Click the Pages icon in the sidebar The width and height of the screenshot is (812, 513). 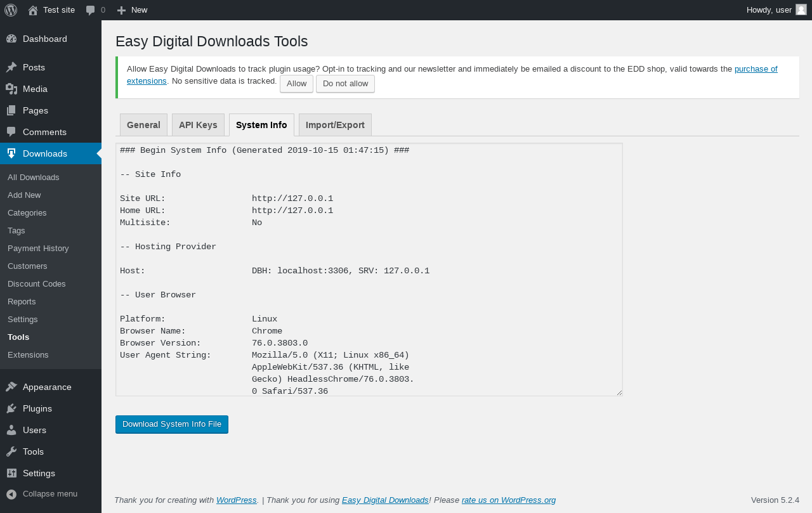11,110
